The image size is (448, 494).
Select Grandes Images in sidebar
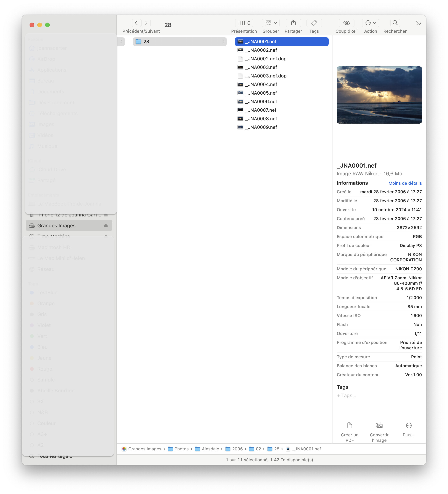point(69,226)
